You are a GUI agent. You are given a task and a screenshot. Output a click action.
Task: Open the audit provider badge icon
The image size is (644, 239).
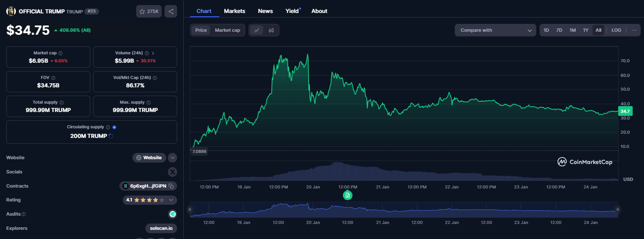(x=172, y=214)
